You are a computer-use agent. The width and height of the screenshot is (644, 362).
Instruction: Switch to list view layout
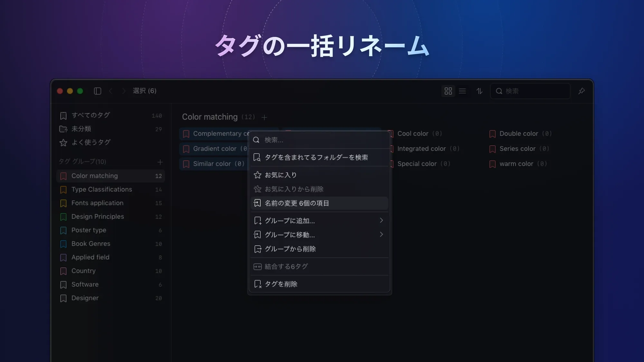pos(462,91)
